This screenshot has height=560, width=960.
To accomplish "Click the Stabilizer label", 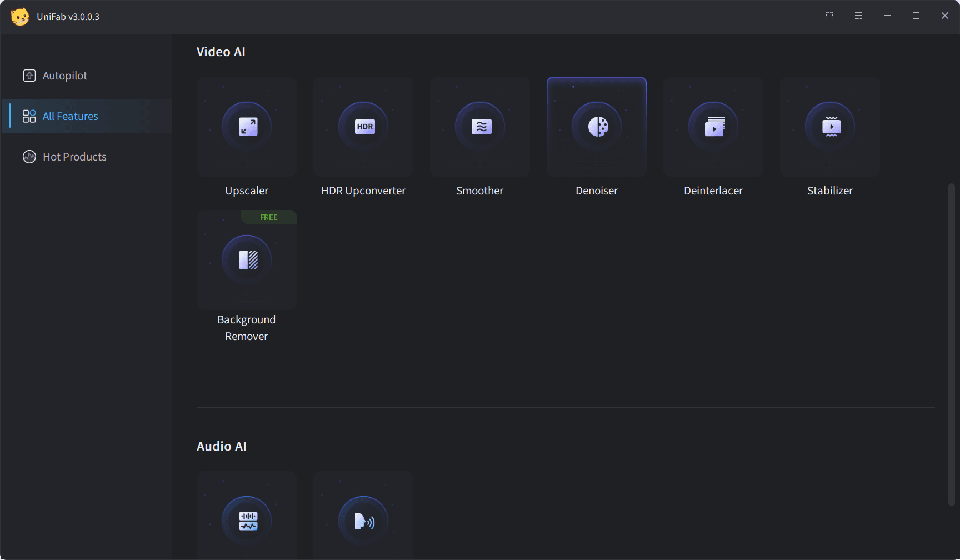I will pyautogui.click(x=830, y=191).
